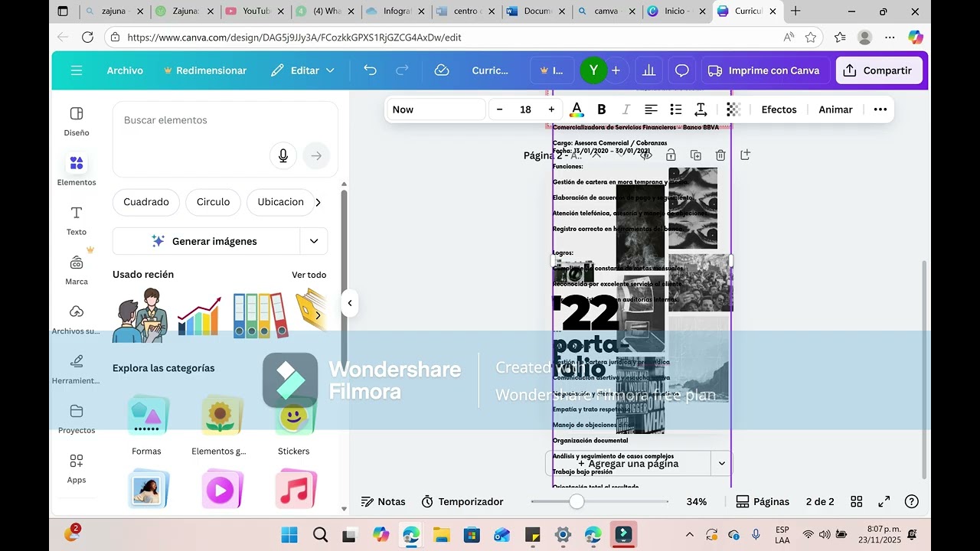Open the Archivo menu
980x551 pixels.
[x=125, y=70]
